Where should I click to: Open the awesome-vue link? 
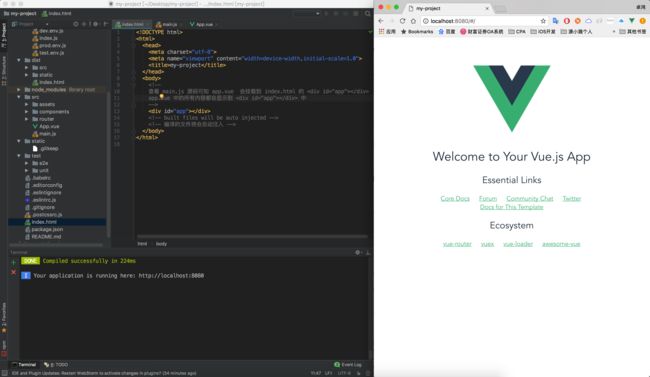pyautogui.click(x=561, y=244)
